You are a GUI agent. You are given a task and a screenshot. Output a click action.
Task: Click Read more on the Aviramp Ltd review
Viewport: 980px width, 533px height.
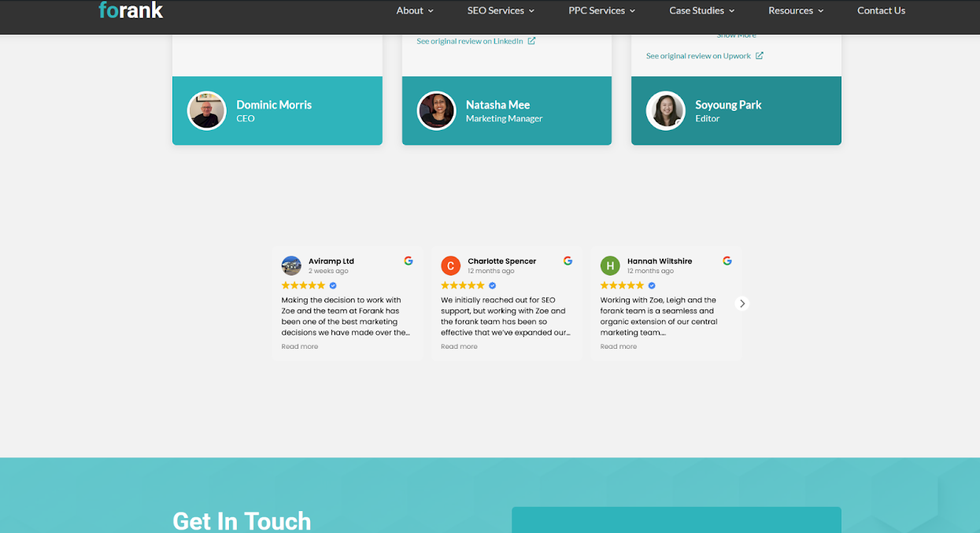pos(299,346)
